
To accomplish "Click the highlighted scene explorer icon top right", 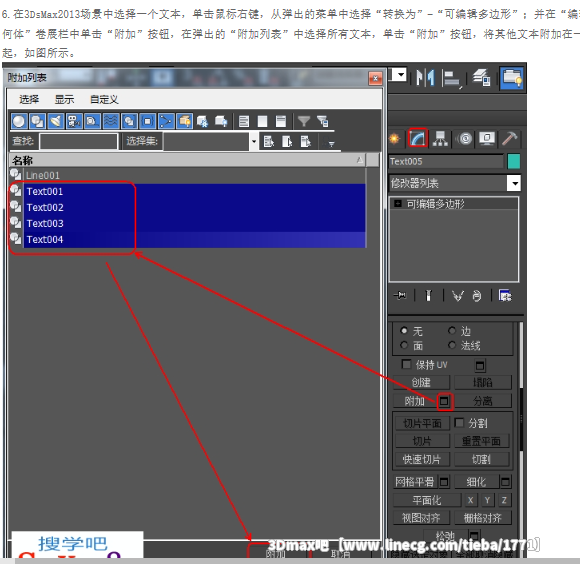I will pyautogui.click(x=512, y=78).
